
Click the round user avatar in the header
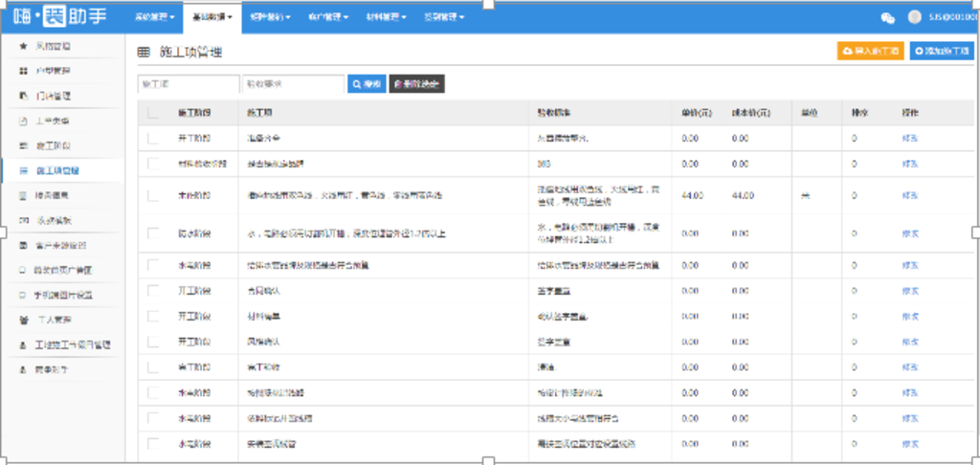pos(914,17)
